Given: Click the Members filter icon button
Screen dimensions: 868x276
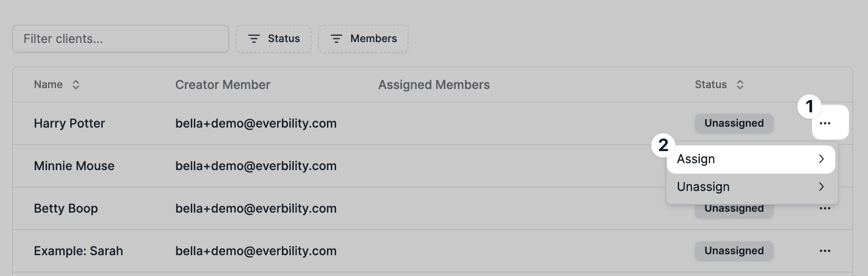Looking at the screenshot, I should (x=336, y=39).
